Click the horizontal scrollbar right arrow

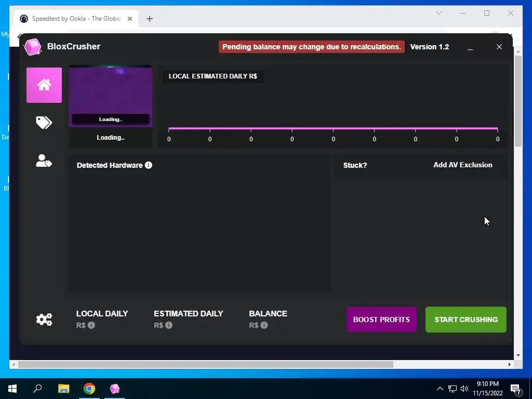click(x=510, y=364)
